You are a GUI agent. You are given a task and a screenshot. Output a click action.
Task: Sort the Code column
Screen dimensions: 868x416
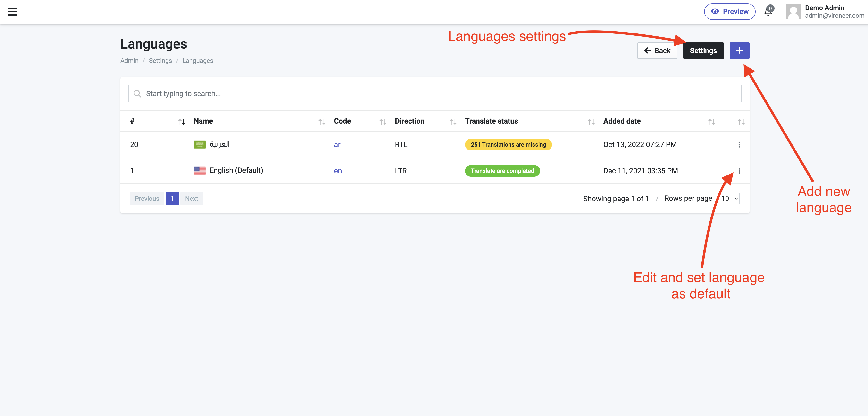tap(383, 122)
